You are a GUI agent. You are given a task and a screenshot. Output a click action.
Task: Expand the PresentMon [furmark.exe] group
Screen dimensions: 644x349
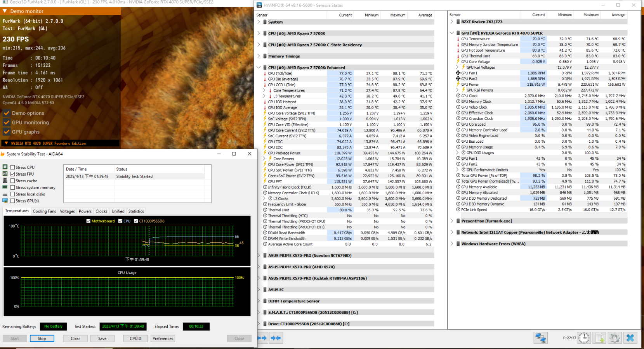click(452, 221)
